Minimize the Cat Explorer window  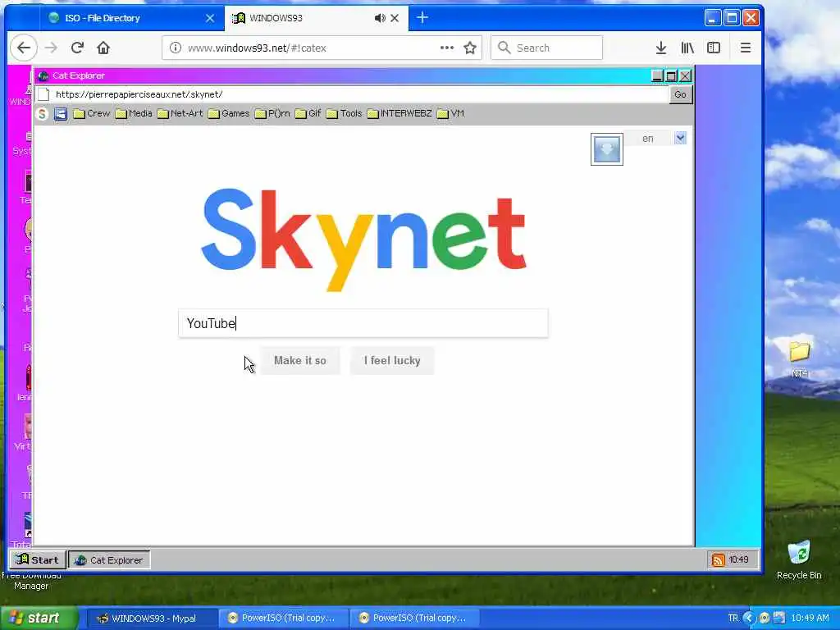pyautogui.click(x=657, y=75)
